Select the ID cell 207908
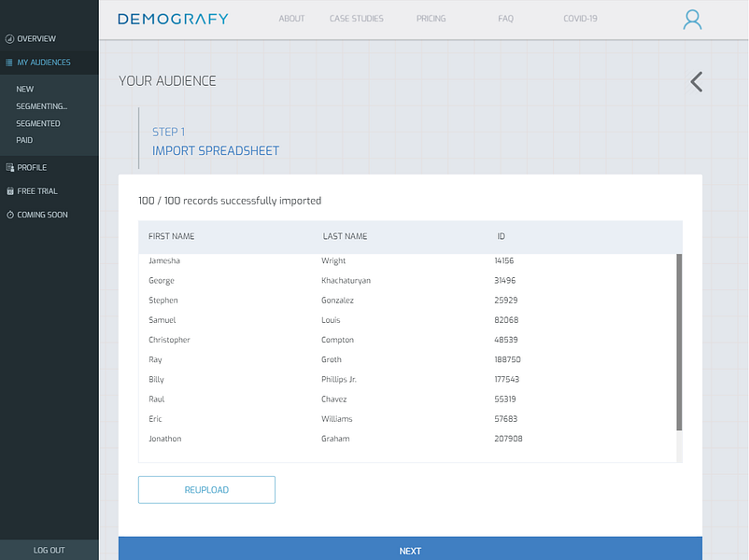Viewport: 749px width, 560px height. coord(508,439)
